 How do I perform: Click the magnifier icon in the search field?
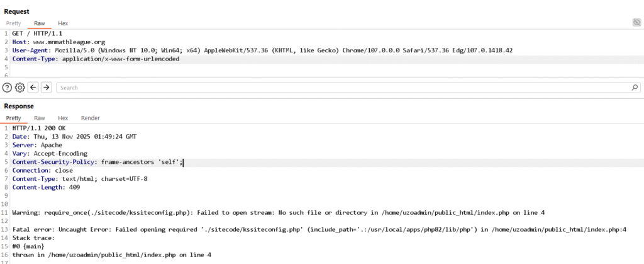point(635,88)
